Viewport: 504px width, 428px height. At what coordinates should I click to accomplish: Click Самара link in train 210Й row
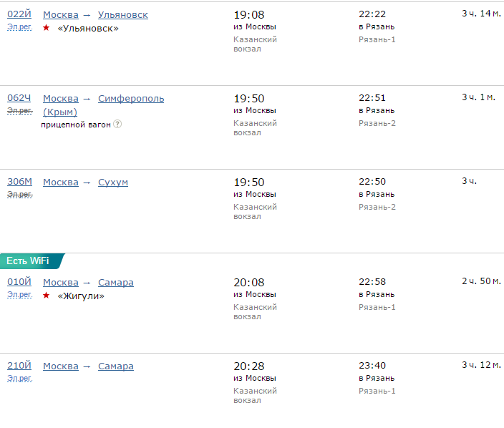point(116,366)
